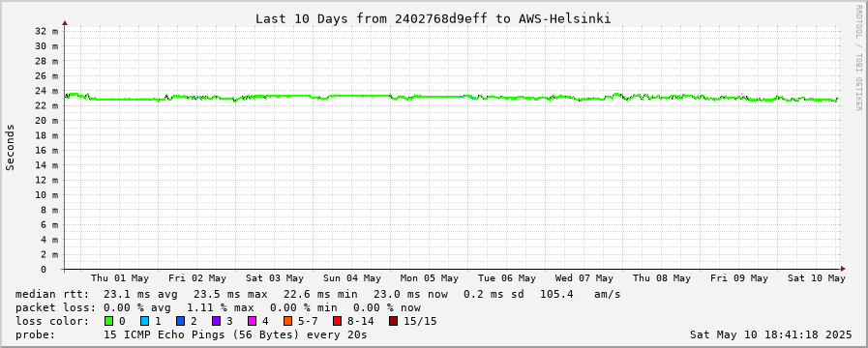The height and width of the screenshot is (348, 868).
Task: Click the green loss color 0 swatch
Action: [108, 321]
